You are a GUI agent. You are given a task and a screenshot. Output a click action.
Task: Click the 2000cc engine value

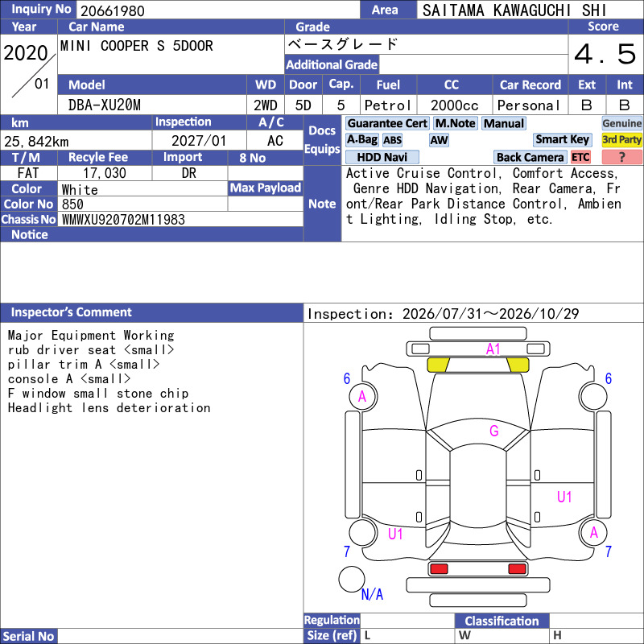454,105
